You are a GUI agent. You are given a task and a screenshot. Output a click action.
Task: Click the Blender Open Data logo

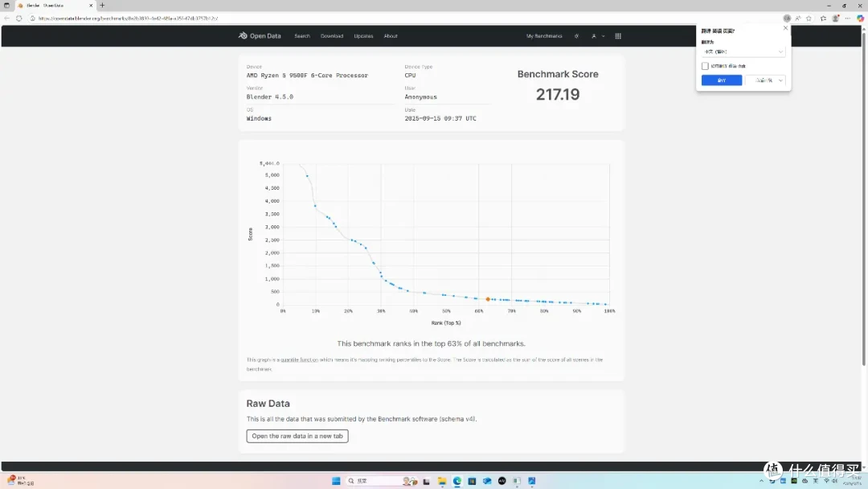pyautogui.click(x=260, y=35)
